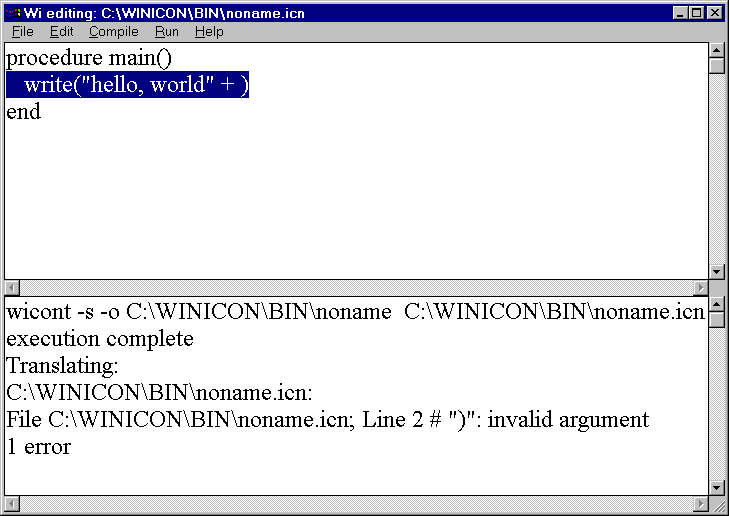
Task: Minimize the Wi editor window
Action: pos(681,13)
